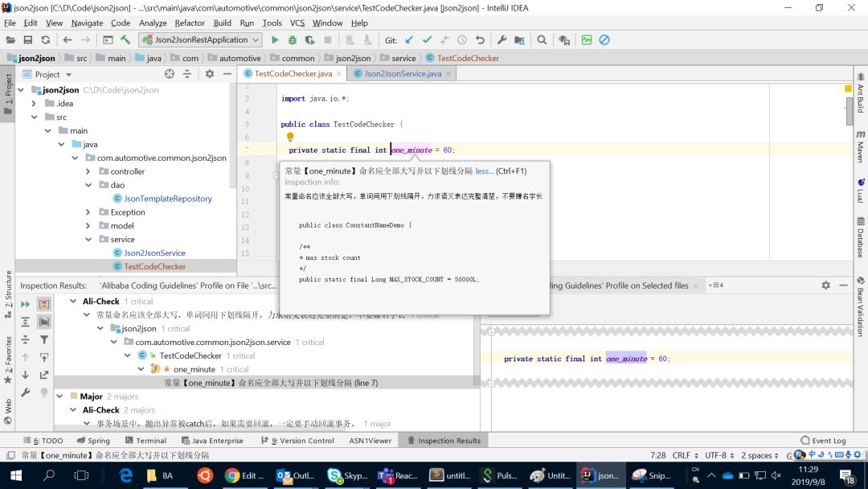868x489 pixels.
Task: Open Json2JsonRestApplication run configuration dropdown
Action: coord(201,39)
